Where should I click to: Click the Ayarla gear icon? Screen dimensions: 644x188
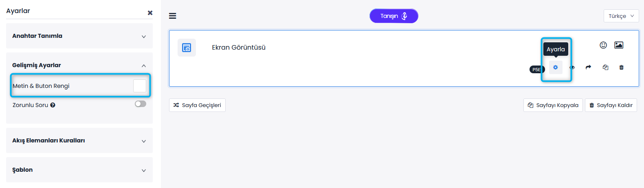556,68
